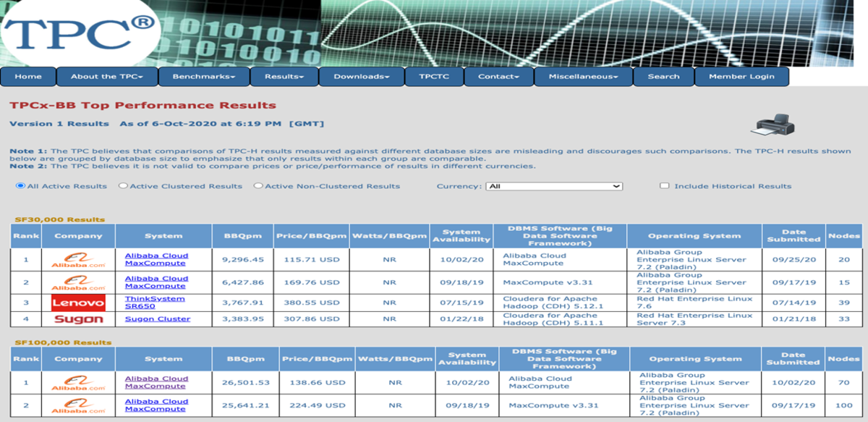Open Alibaba Cloud MaxCompute link, 6,427.86 row
Screen dimensions: 868x422
click(x=156, y=282)
